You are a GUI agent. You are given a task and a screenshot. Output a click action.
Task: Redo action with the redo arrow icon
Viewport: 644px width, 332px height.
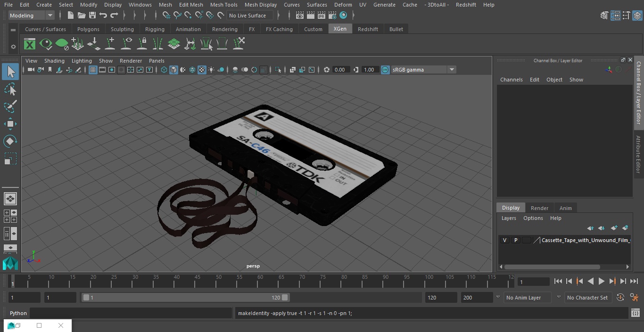coord(114,16)
